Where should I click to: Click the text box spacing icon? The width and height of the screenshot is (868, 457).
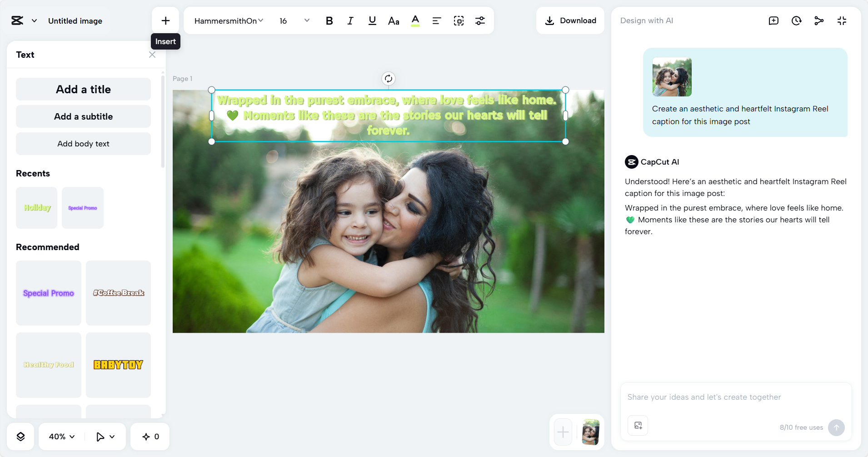click(459, 21)
